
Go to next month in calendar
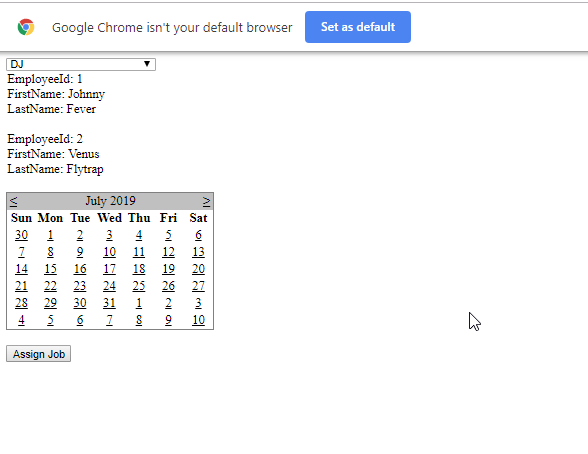pos(206,201)
